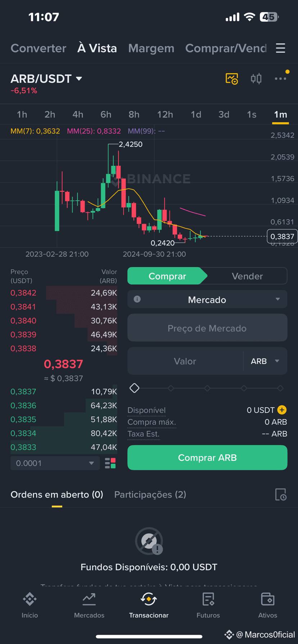Tap the Wi-Fi icon in status bar
Viewport: 298px width, 644px height.
click(x=249, y=17)
